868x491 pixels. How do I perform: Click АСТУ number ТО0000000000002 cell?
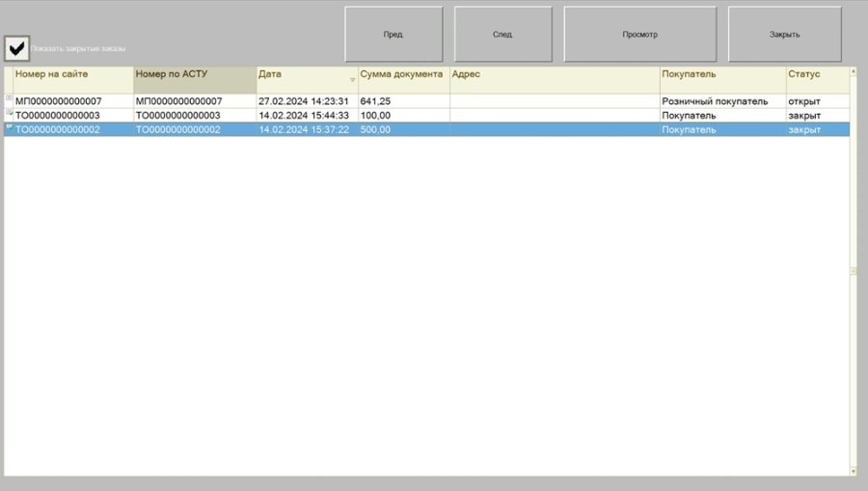click(195, 129)
